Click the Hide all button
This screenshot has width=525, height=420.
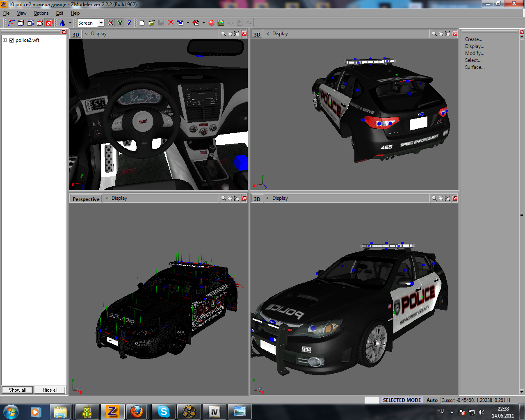click(x=50, y=390)
